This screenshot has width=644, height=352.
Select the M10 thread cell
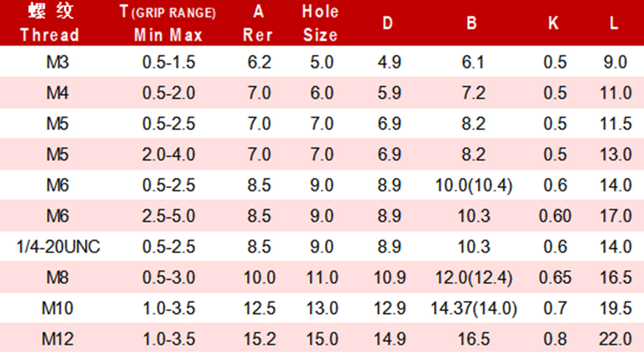[x=58, y=309]
